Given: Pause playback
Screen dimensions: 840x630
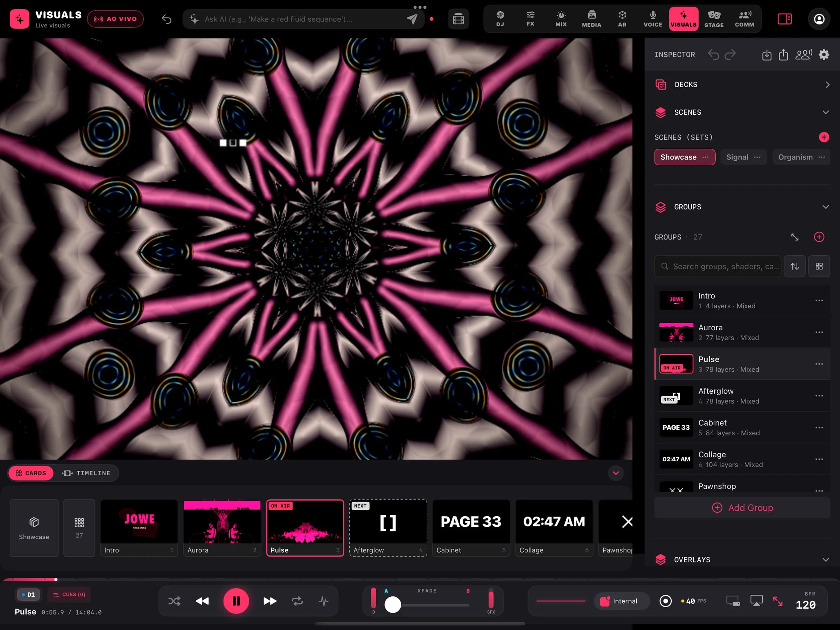Looking at the screenshot, I should (x=236, y=601).
